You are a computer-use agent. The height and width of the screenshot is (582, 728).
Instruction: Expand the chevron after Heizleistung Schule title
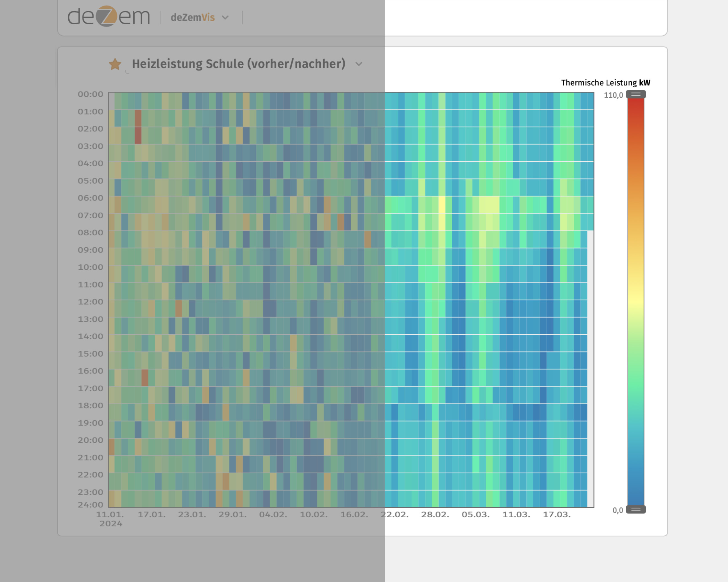pos(358,64)
